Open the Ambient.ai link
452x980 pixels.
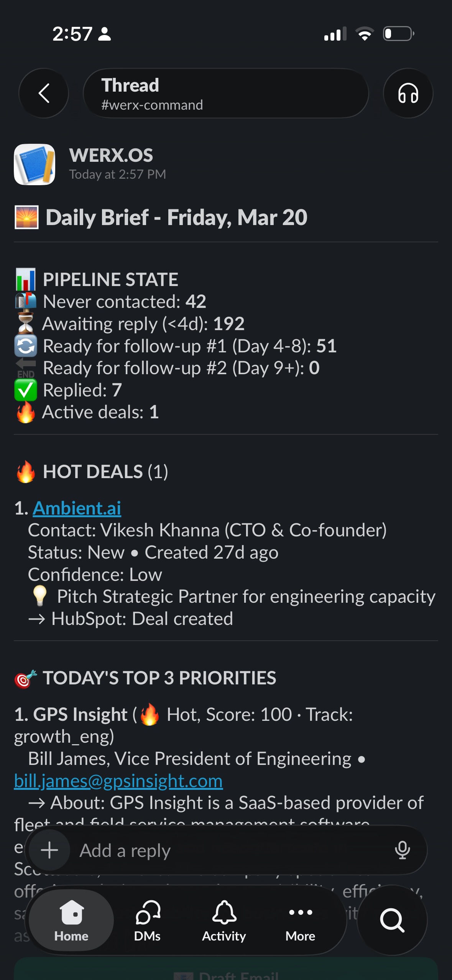pyautogui.click(x=77, y=508)
